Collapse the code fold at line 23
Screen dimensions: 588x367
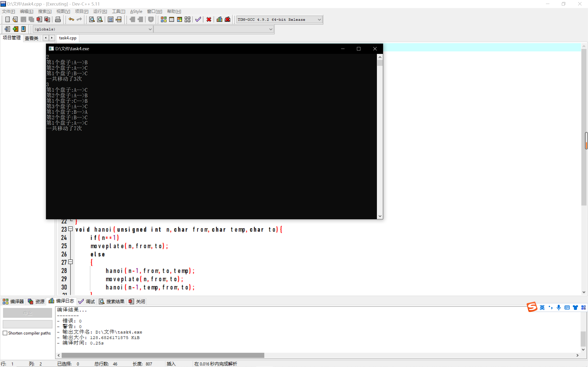point(71,229)
